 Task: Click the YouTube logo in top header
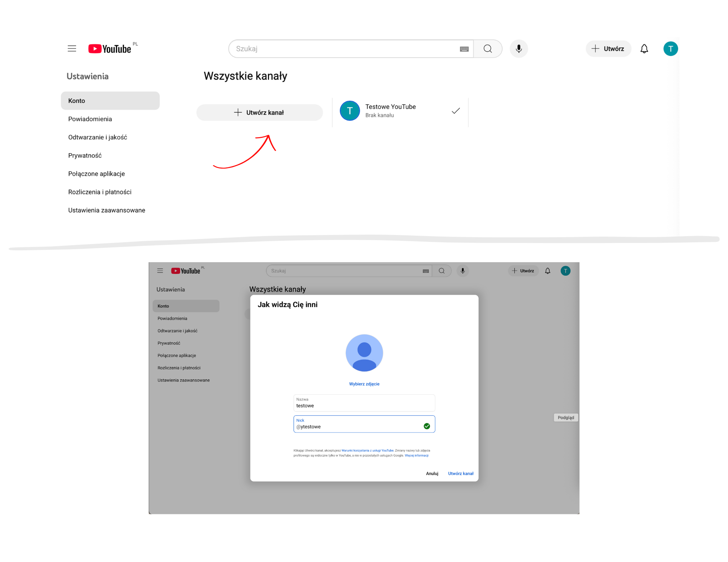(110, 49)
